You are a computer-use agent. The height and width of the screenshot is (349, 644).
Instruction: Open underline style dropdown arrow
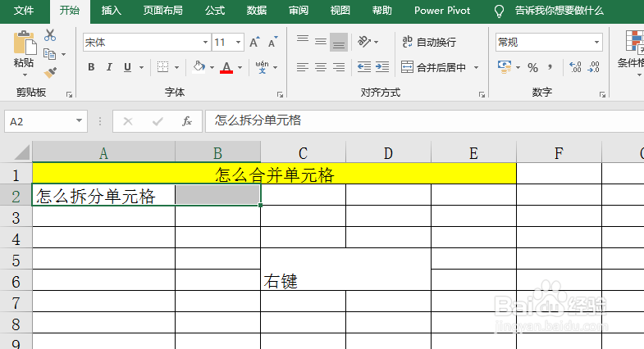(x=141, y=67)
